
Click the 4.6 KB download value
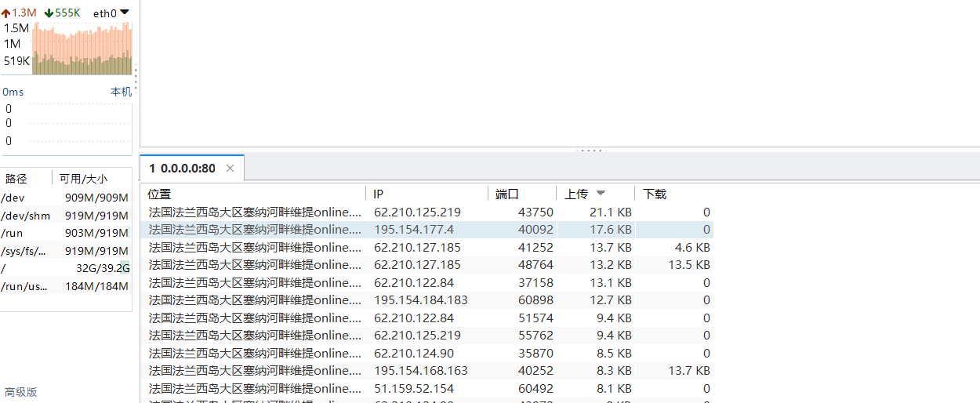click(x=692, y=247)
